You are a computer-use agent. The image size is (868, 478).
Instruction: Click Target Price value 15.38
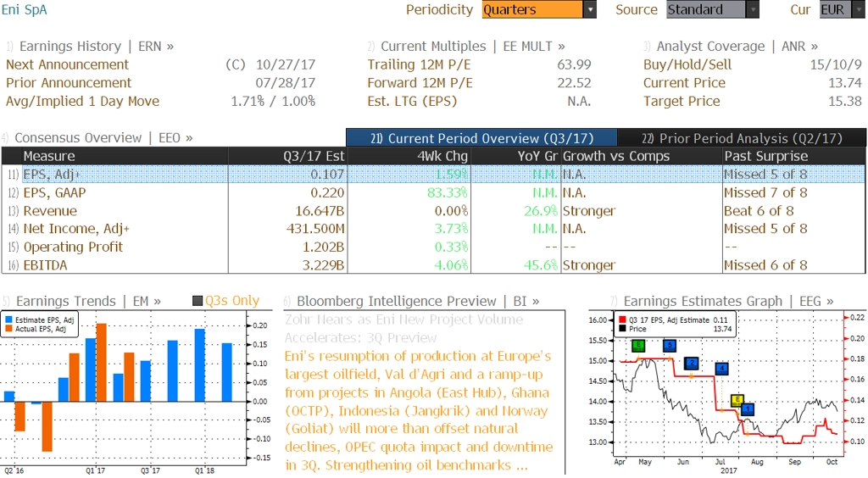[x=845, y=101]
